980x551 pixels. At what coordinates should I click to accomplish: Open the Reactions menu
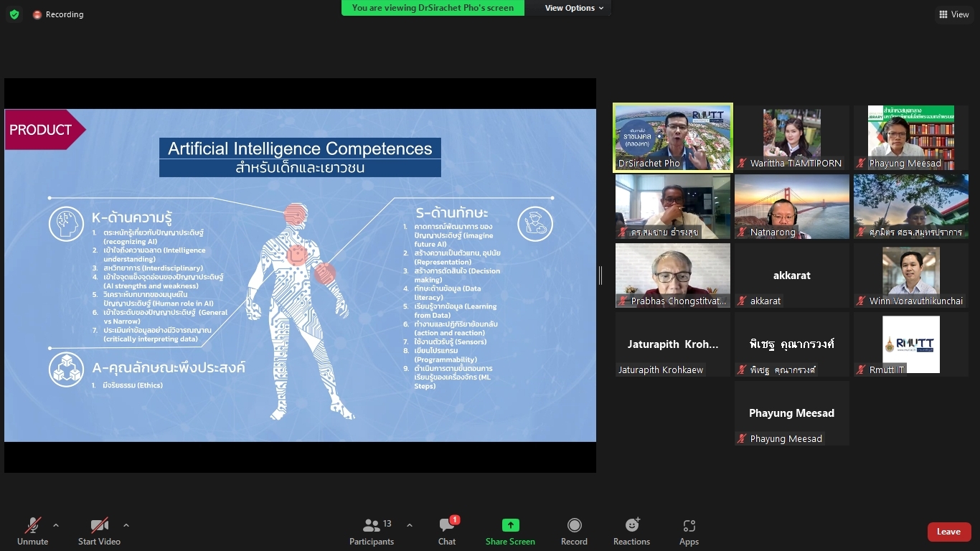631,532
